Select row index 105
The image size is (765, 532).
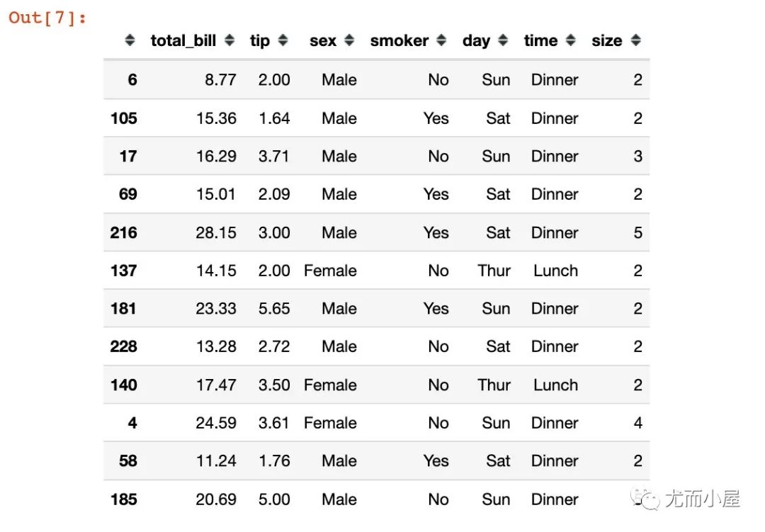click(x=124, y=118)
